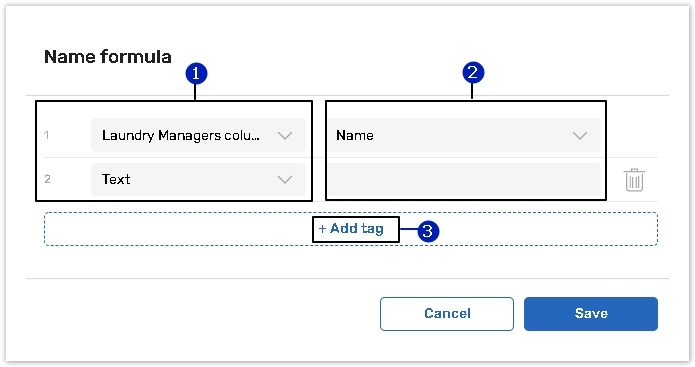
Task: Focus the empty text field in row 2
Action: tap(464, 179)
